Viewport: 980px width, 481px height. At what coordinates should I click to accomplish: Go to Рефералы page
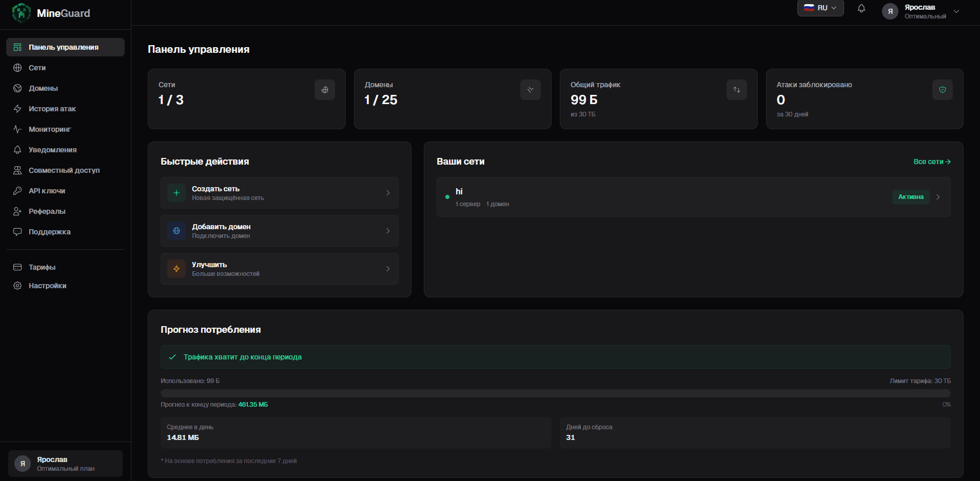click(x=65, y=211)
